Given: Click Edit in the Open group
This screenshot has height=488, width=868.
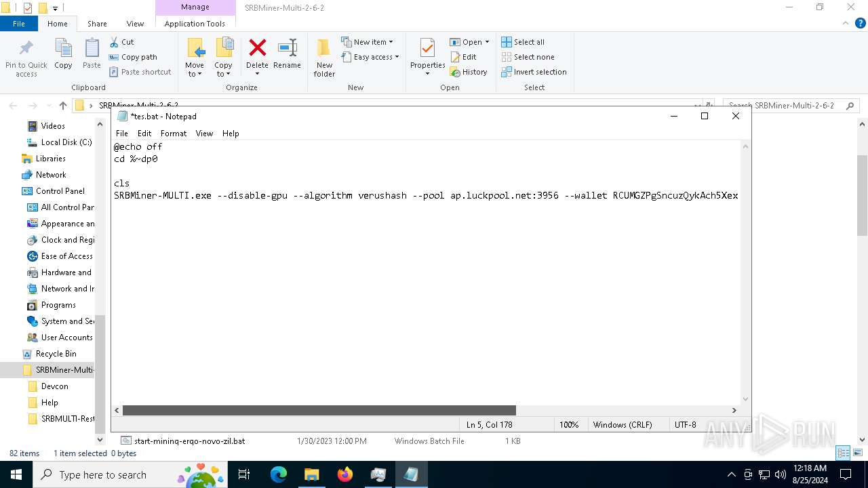Looking at the screenshot, I should (463, 57).
